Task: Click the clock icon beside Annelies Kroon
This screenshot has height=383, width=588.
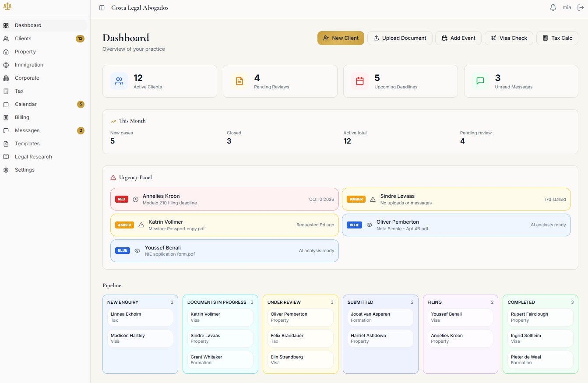Action: point(136,199)
